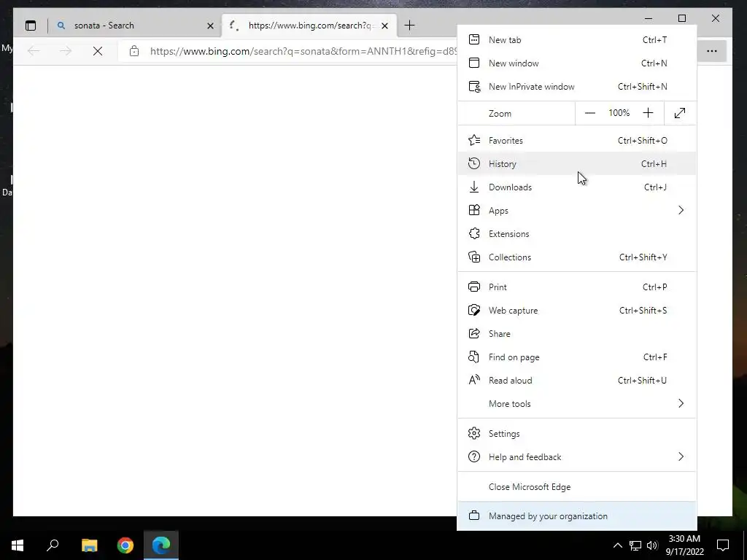This screenshot has height=560, width=747.
Task: Open Downloads from the menu
Action: [576, 187]
